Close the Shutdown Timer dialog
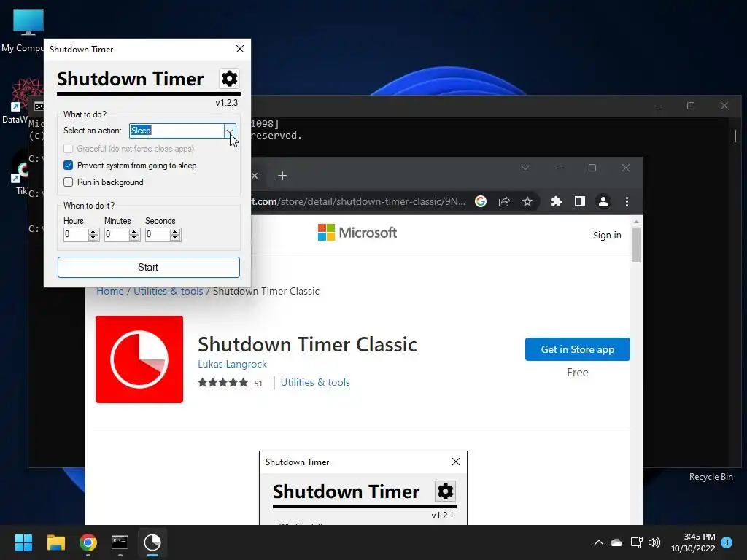Viewport: 747px width, 560px height. 240,49
